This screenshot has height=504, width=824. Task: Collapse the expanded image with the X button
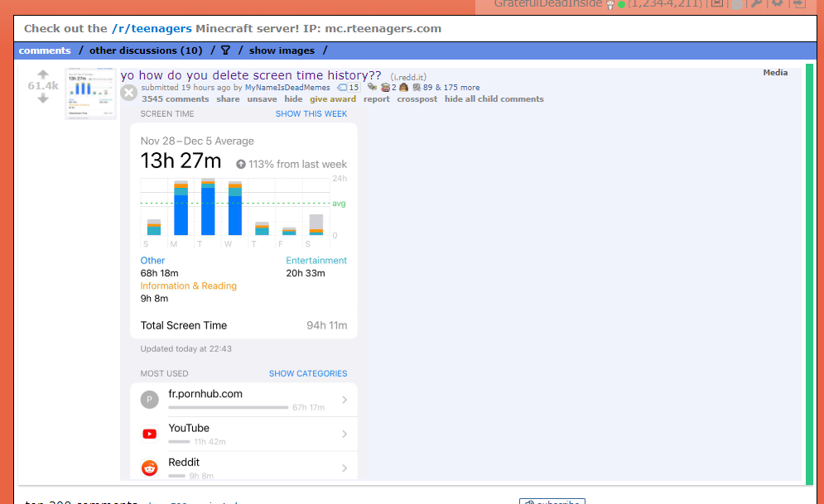point(128,93)
